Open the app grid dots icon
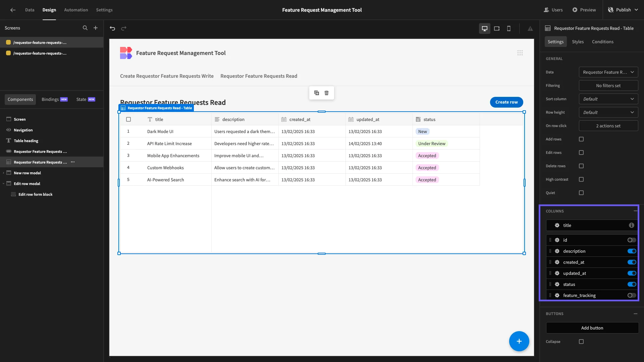The width and height of the screenshot is (644, 362). tap(520, 53)
